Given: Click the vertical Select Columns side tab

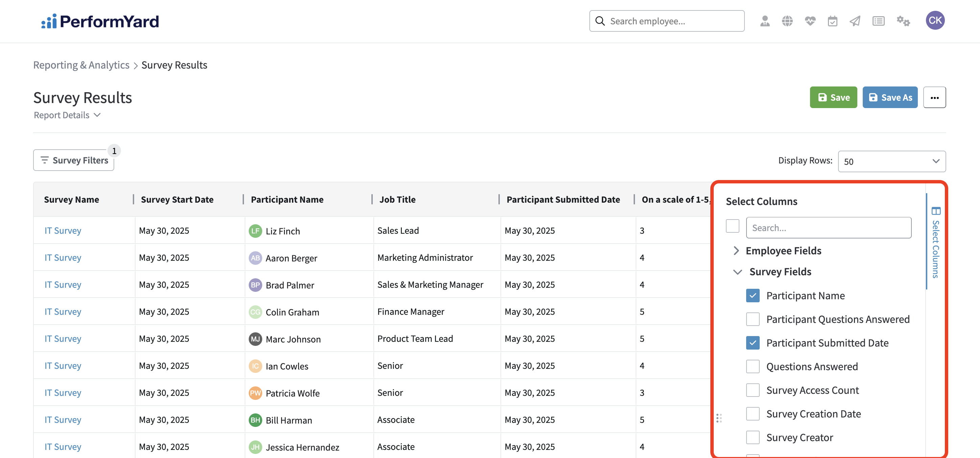Looking at the screenshot, I should click(935, 243).
